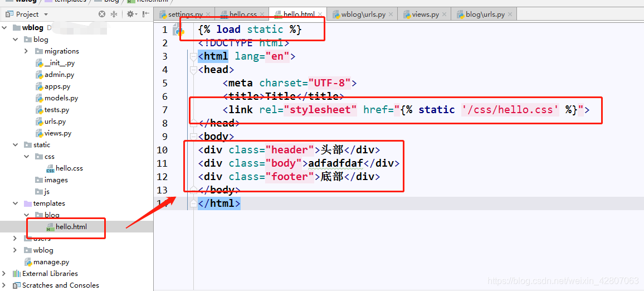The width and height of the screenshot is (644, 291).
Task: Click the Collapse All icon in Project panel
Action: pyautogui.click(x=115, y=14)
